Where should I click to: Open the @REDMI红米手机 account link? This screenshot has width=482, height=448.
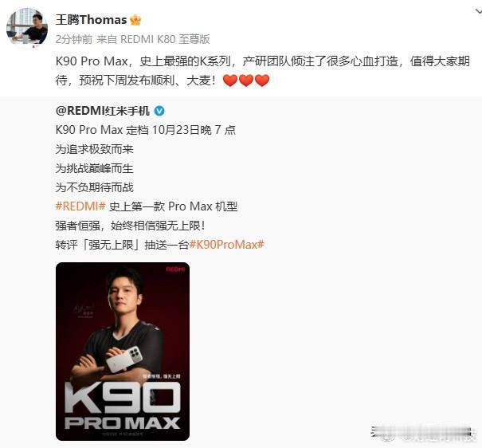click(x=102, y=111)
